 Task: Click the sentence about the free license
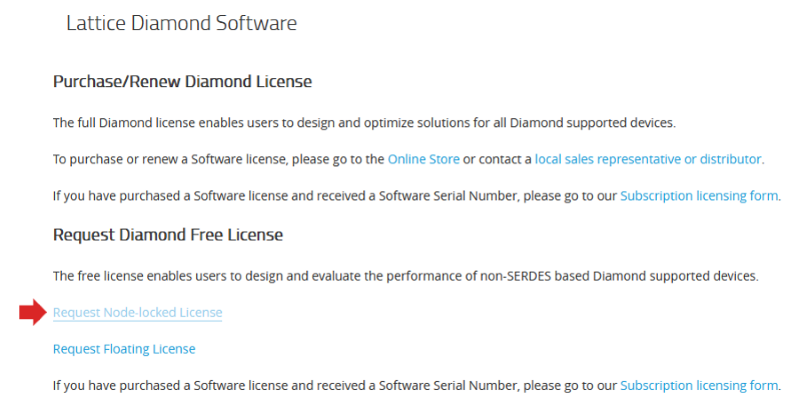point(406,276)
